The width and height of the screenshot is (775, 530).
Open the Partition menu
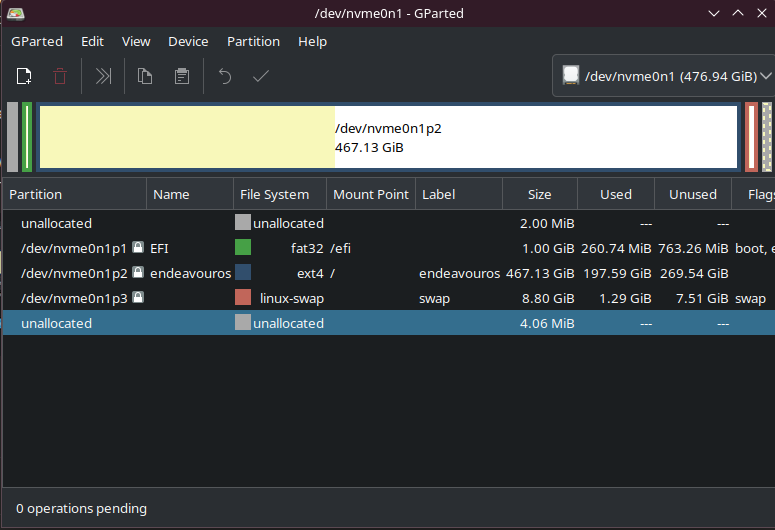tap(254, 42)
